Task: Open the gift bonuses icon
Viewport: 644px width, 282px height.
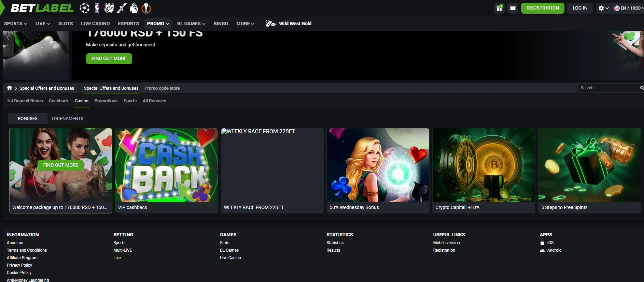Action: click(499, 8)
